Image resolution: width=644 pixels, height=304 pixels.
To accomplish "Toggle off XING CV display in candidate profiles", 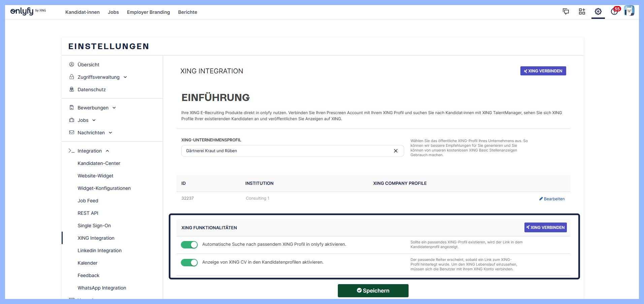I will 189,263.
